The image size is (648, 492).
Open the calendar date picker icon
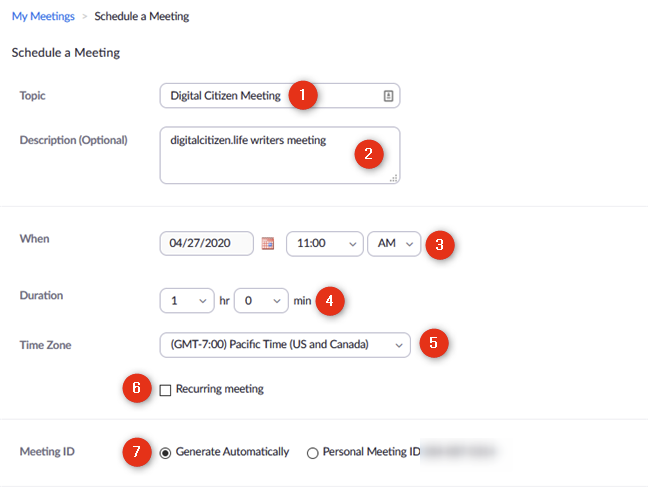[x=267, y=243]
